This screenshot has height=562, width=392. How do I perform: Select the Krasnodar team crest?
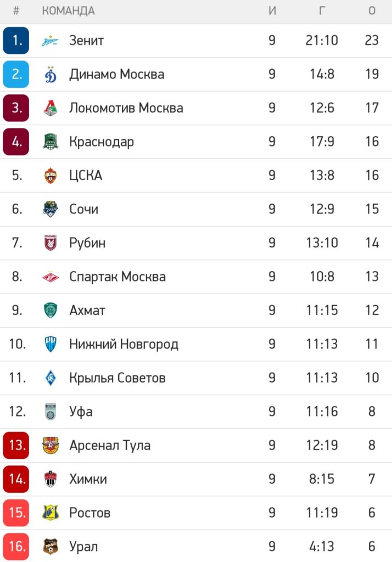pyautogui.click(x=51, y=142)
